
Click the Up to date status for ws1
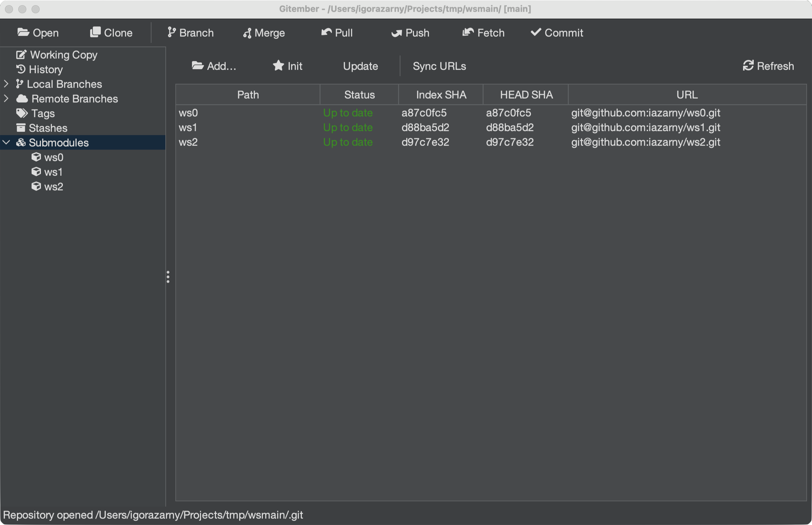point(348,128)
